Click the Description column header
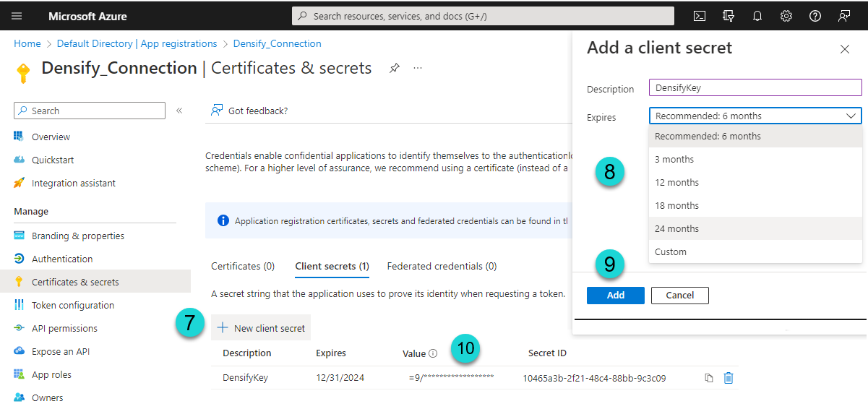 (247, 353)
